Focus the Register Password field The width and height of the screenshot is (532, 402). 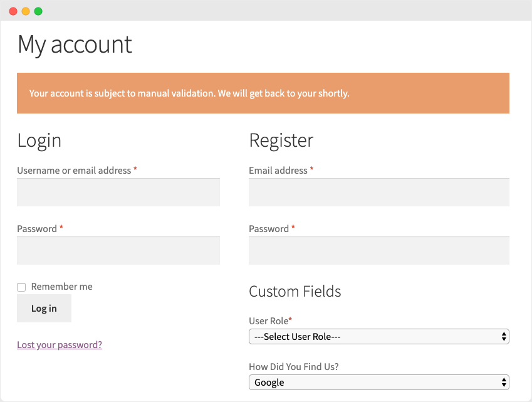coord(379,251)
